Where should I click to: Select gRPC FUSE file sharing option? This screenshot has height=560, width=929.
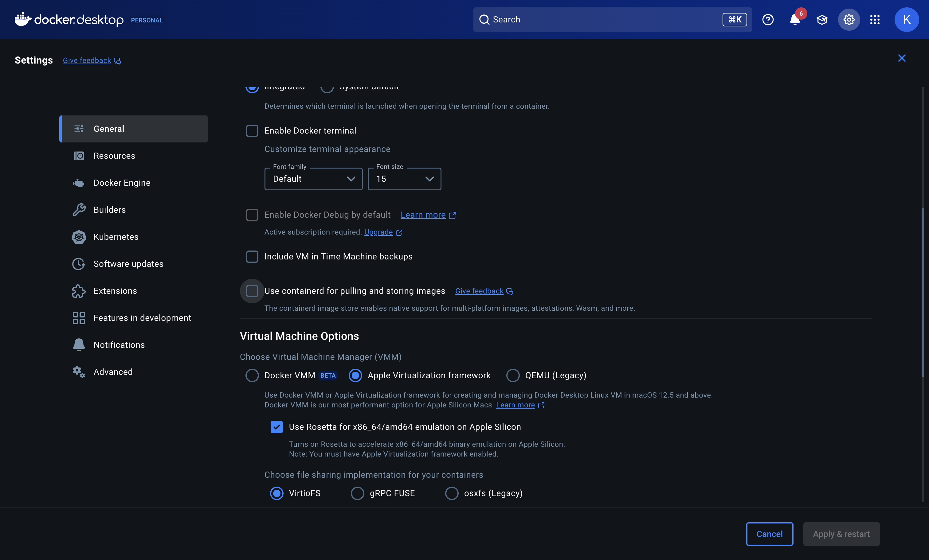click(x=357, y=493)
